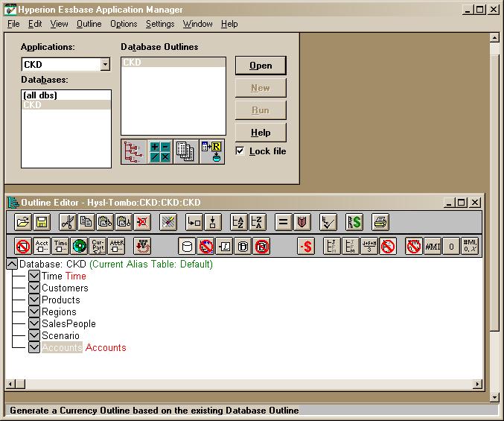Select the Products dimension name
This screenshot has width=504, height=421.
[x=61, y=300]
